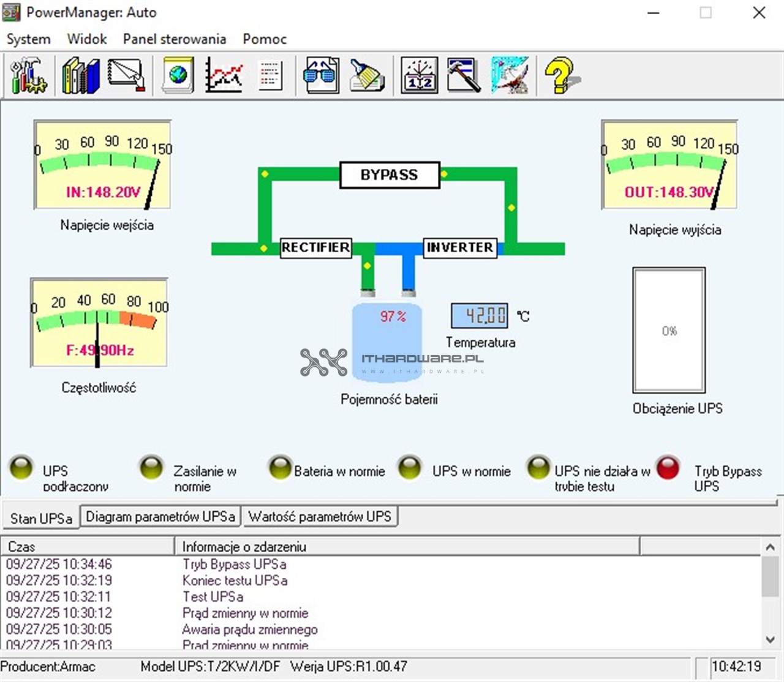Select the Awaria prądu zmiennego log entry
The image size is (784, 682).
click(250, 629)
